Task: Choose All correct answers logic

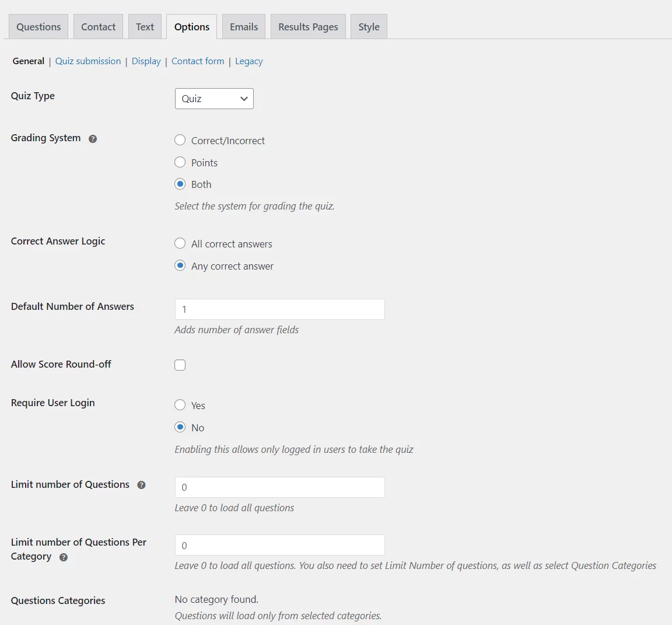Action: (x=180, y=243)
